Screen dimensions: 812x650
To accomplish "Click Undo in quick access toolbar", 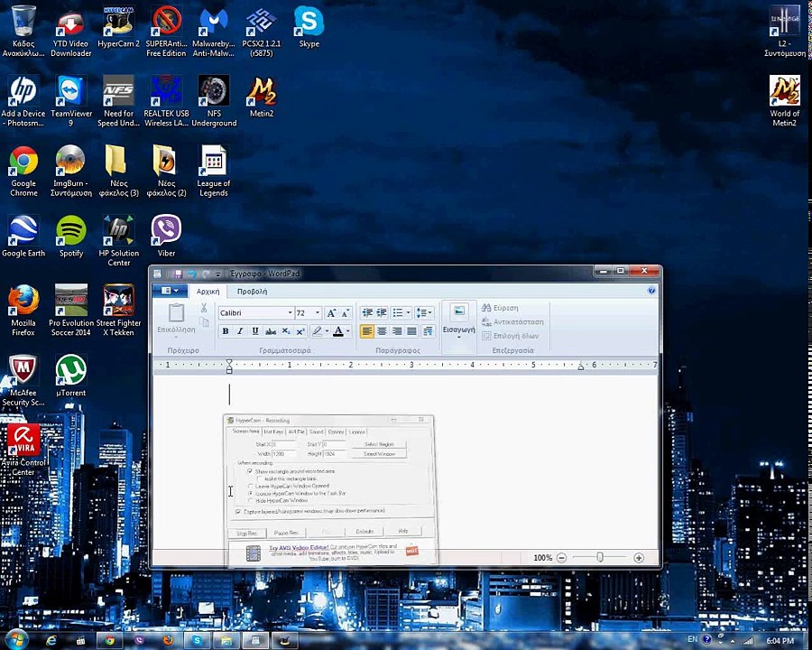I will coord(192,274).
